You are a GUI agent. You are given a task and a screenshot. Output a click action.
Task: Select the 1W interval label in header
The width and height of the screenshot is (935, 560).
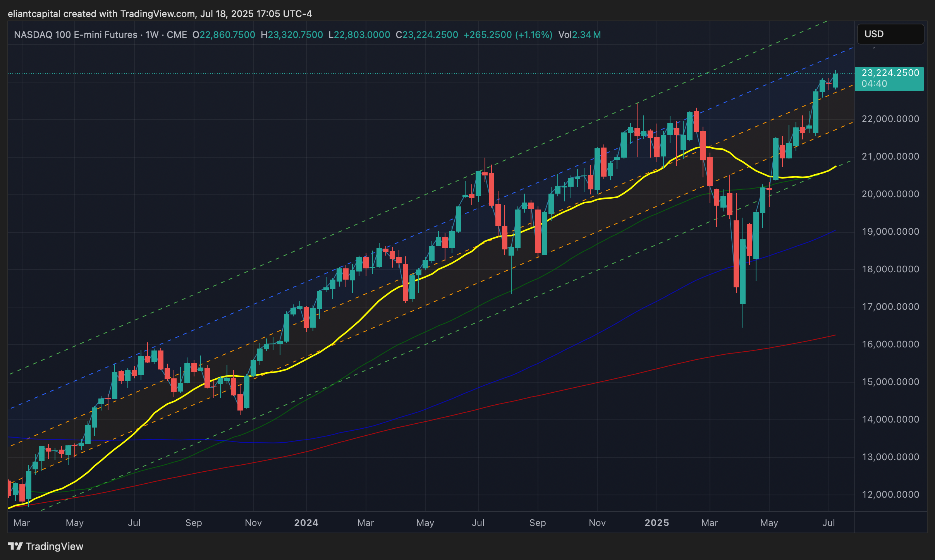point(152,35)
